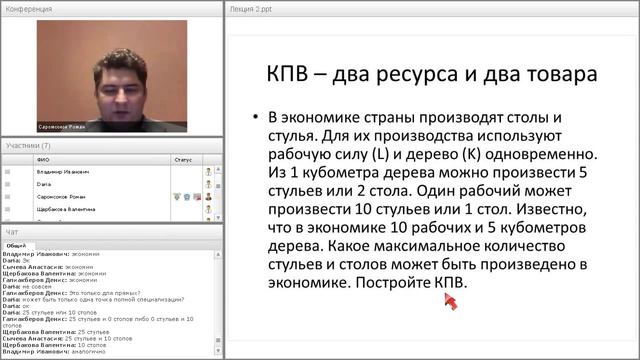
Task: Click the presenter avatar icon in Сароксоков Роман row
Action: pos(209,197)
